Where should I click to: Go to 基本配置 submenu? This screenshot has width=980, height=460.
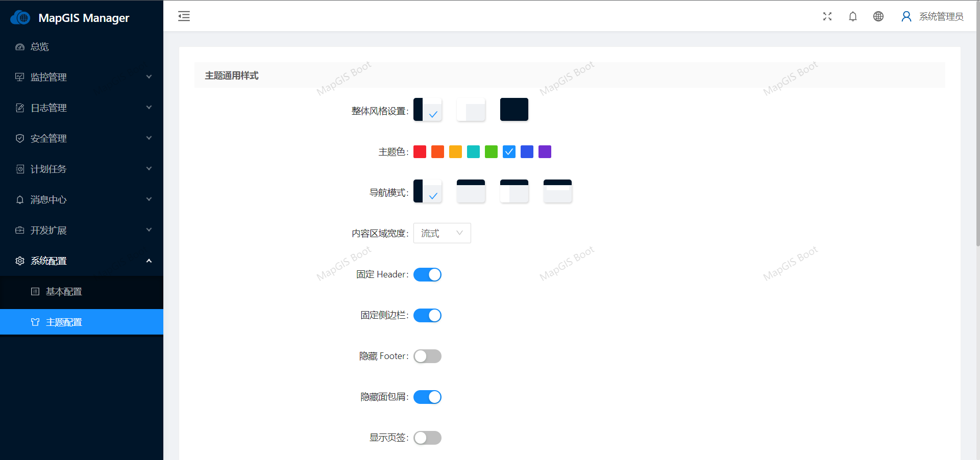coord(82,291)
